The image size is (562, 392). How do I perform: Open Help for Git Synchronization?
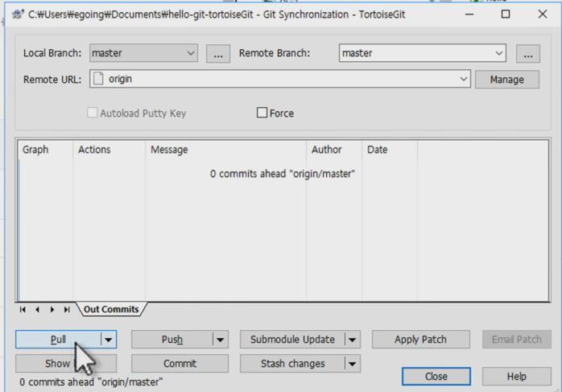coord(516,376)
